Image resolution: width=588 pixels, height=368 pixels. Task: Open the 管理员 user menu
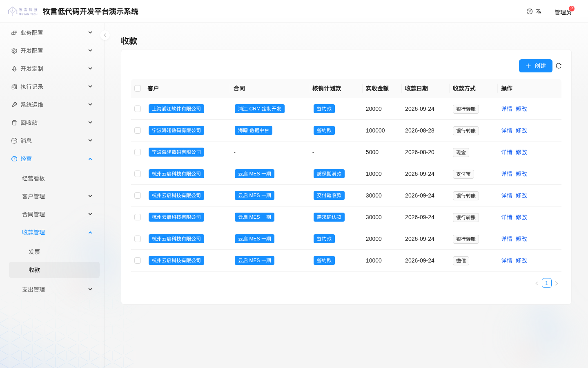(x=563, y=12)
